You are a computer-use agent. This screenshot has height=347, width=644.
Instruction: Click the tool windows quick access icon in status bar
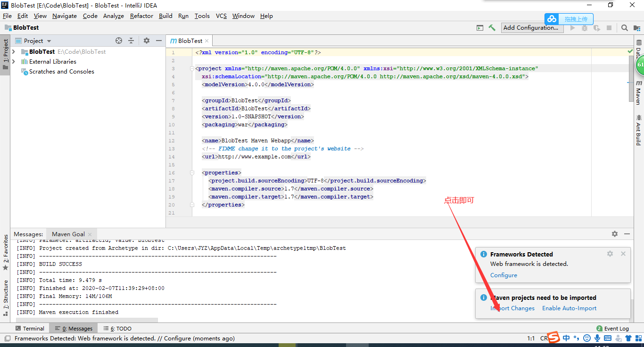coord(7,338)
